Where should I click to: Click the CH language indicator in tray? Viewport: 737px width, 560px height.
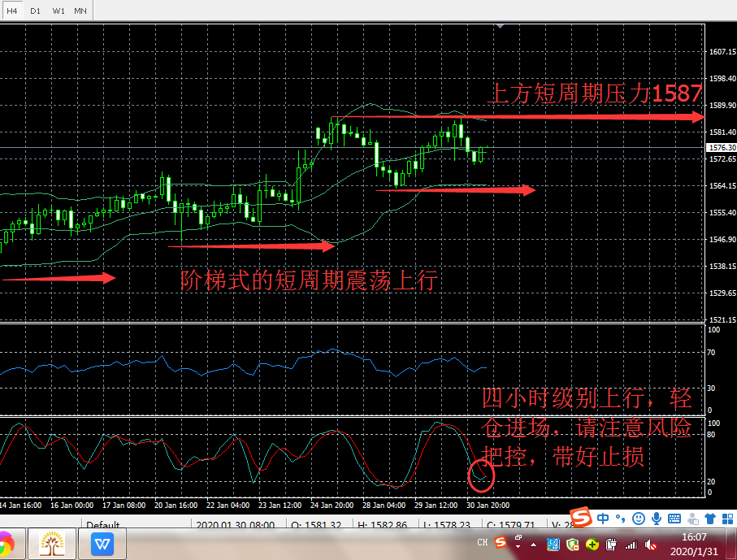coord(482,543)
